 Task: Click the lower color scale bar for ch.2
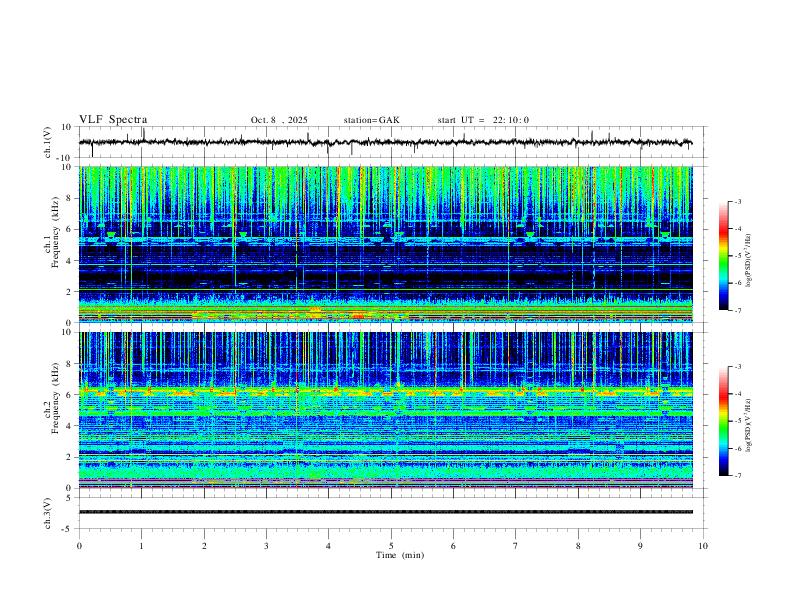point(724,421)
